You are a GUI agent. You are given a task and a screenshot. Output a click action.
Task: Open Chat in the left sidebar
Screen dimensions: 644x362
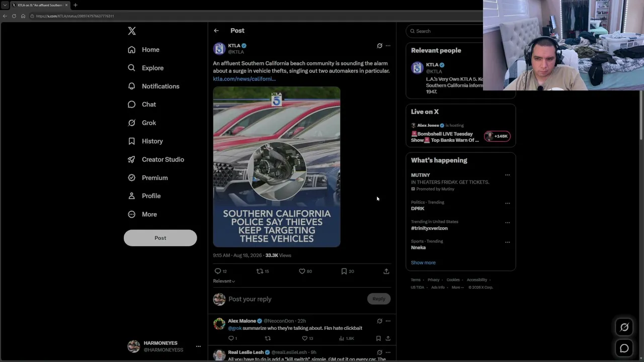[142, 105]
